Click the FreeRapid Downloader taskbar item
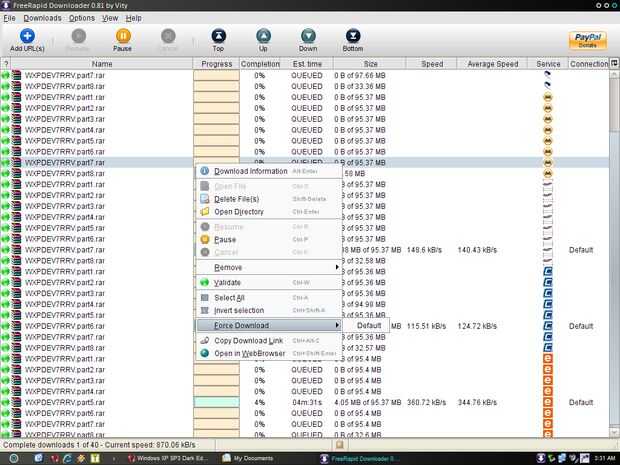The width and height of the screenshot is (620, 465). click(x=359, y=458)
